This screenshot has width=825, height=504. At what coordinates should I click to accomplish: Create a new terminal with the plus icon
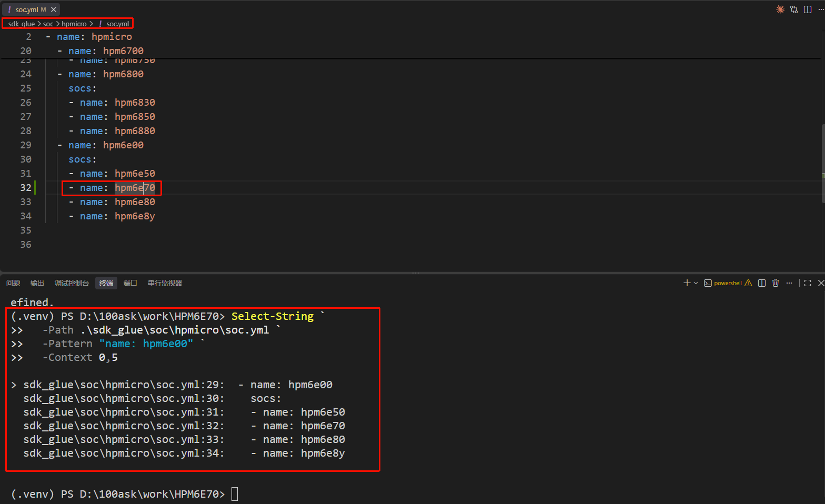687,283
